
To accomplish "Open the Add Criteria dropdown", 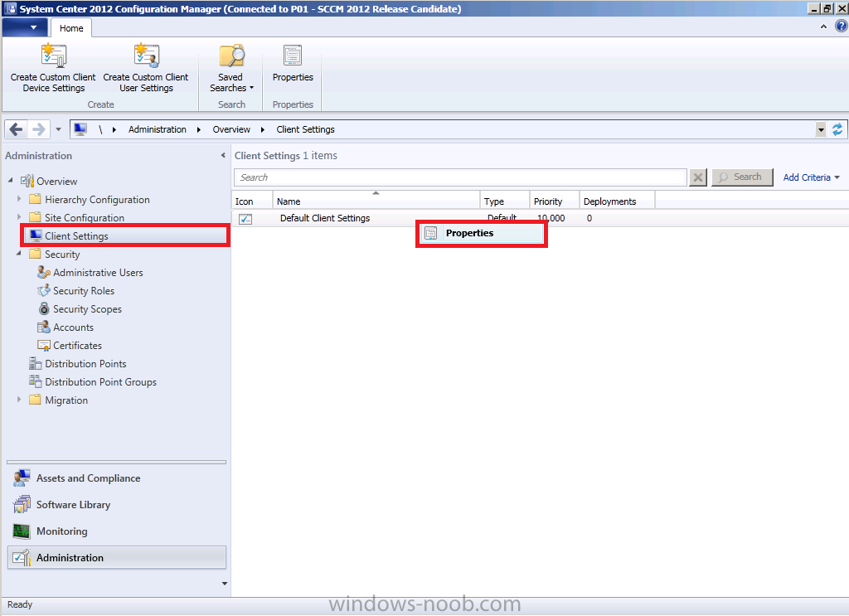I will click(x=811, y=177).
